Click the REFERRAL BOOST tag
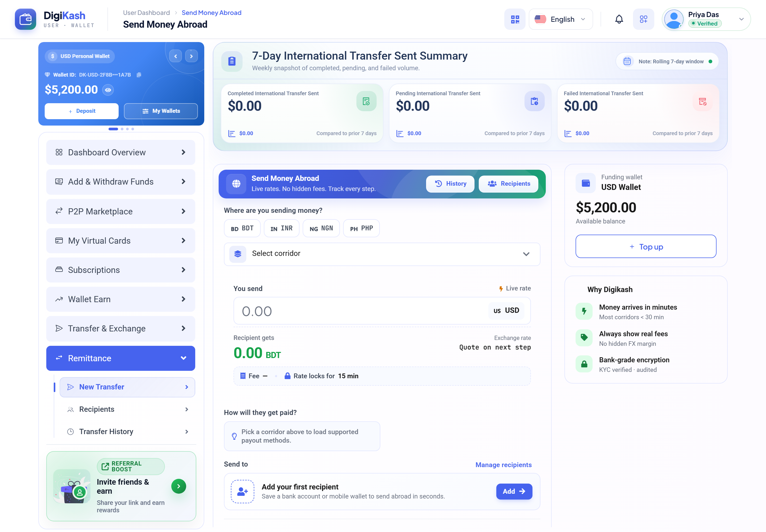766x532 pixels. point(131,466)
